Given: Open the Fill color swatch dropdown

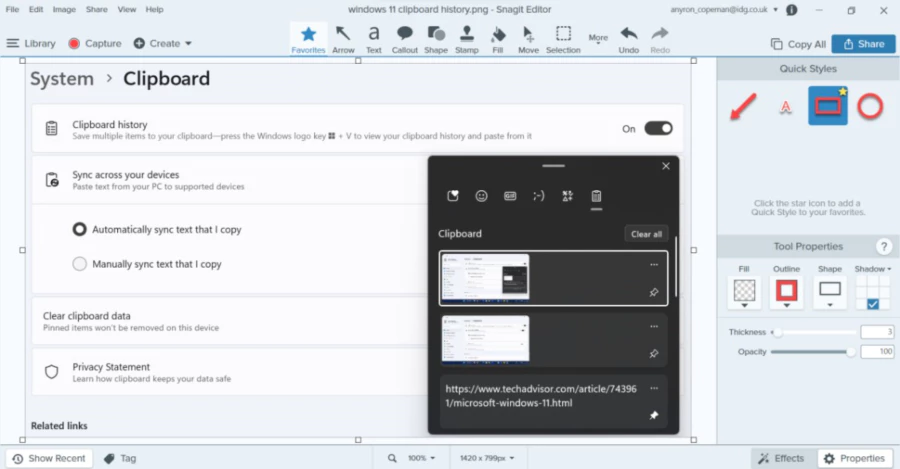Looking at the screenshot, I should click(x=744, y=293).
